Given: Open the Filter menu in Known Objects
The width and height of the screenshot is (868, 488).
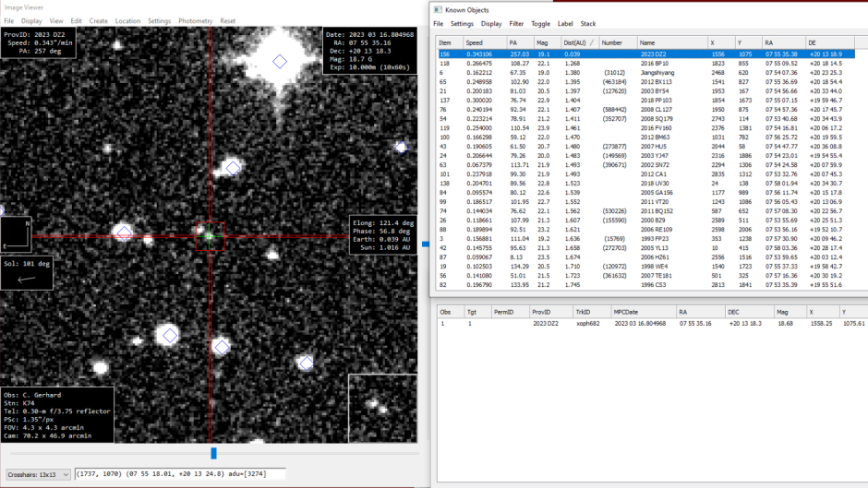Looking at the screenshot, I should pyautogui.click(x=516, y=23).
